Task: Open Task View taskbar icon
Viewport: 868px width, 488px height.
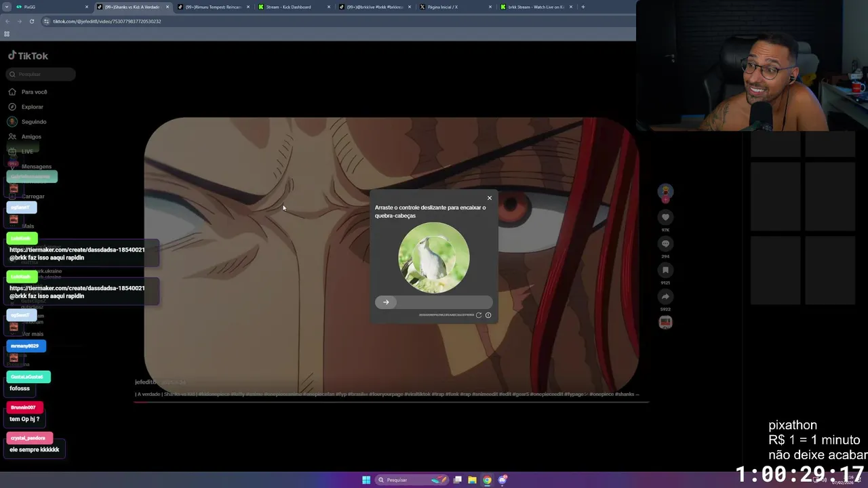Action: coord(458,480)
